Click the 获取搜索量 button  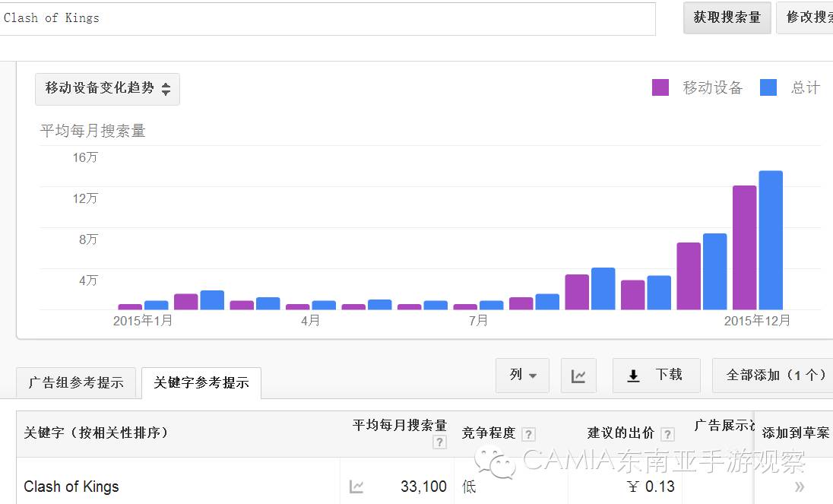(727, 17)
